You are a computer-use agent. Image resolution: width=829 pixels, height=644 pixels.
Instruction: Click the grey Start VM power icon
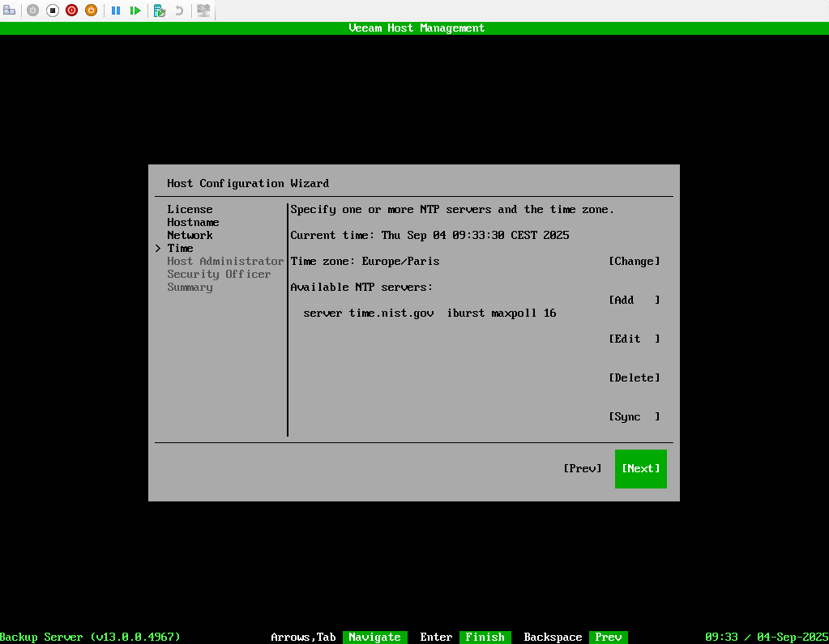pos(32,11)
